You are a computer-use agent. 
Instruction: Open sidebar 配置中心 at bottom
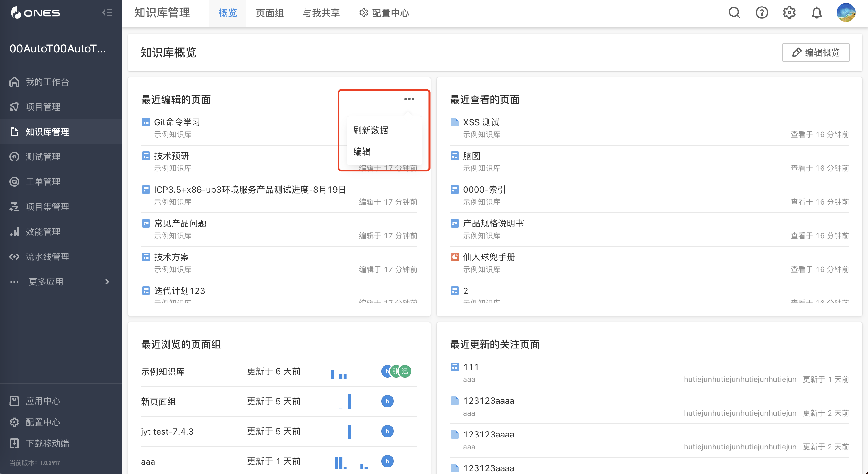[x=61, y=422]
